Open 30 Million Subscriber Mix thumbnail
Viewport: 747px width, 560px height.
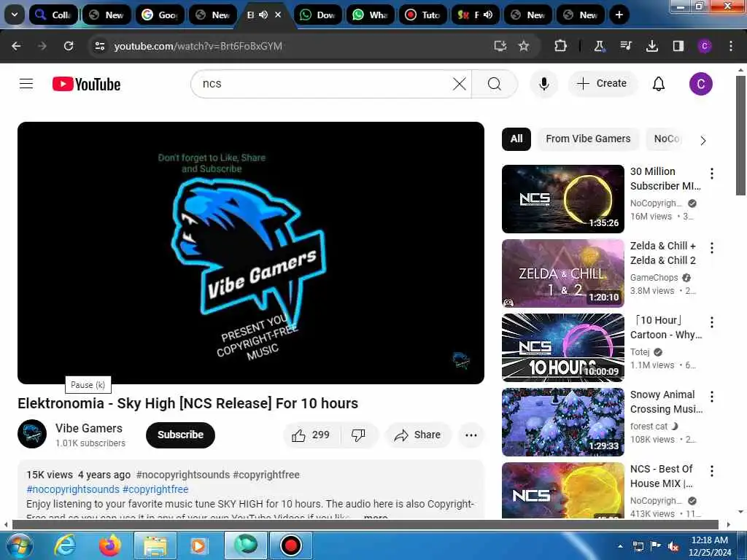click(562, 198)
